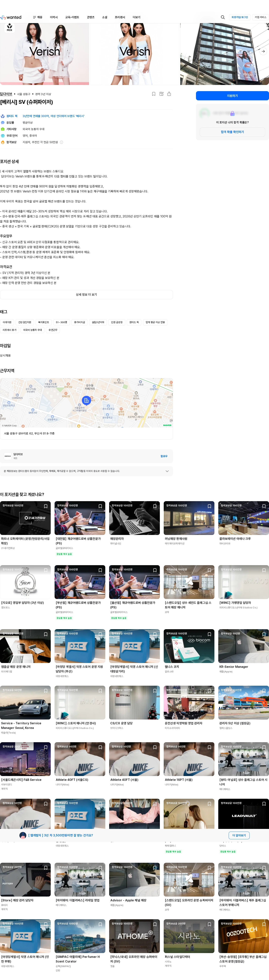Click the blue location marker on the map
The image size is (269, 980).
[x=86, y=400]
